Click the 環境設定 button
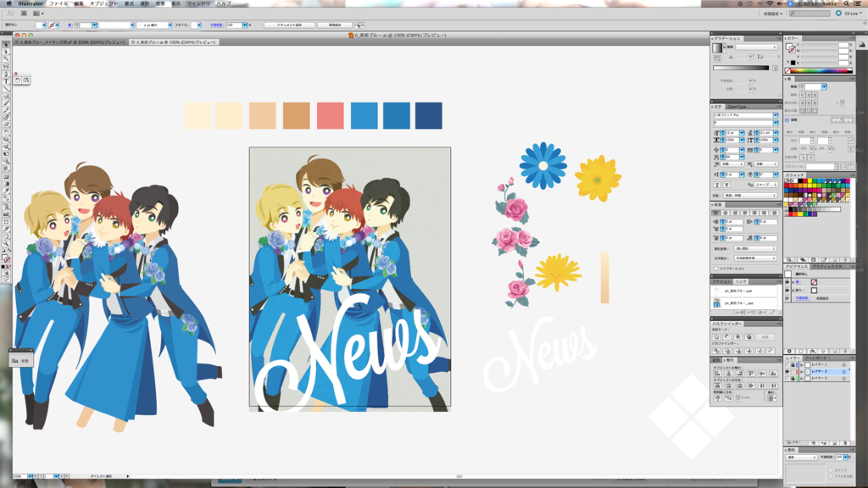 [335, 25]
